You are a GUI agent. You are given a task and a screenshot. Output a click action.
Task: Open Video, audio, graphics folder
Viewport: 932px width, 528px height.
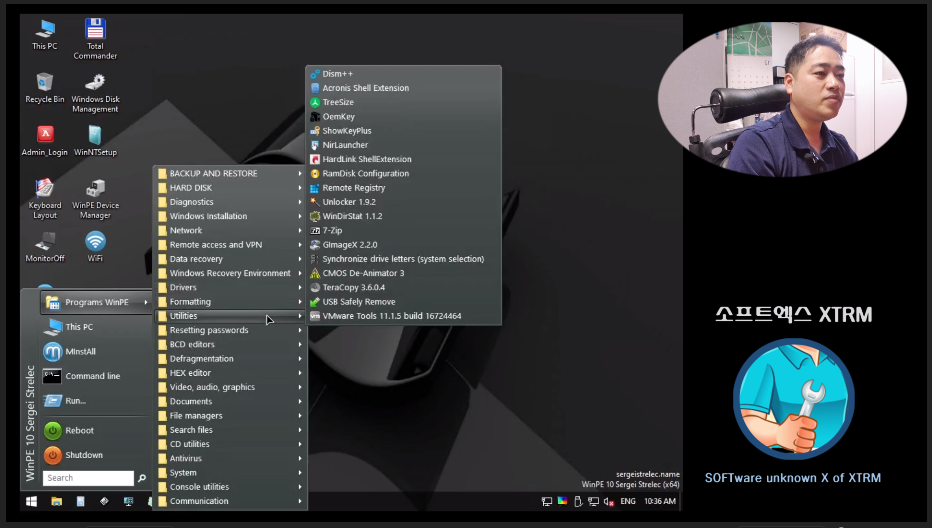click(x=230, y=387)
